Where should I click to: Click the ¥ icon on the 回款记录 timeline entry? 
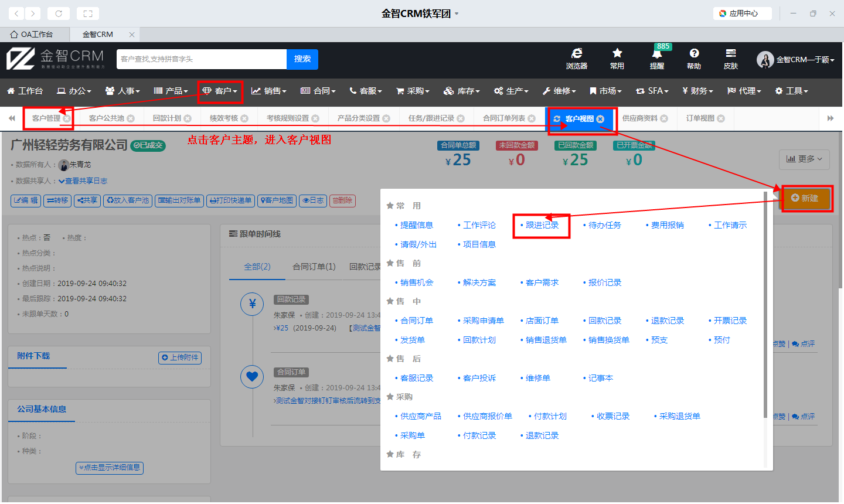[x=252, y=304]
